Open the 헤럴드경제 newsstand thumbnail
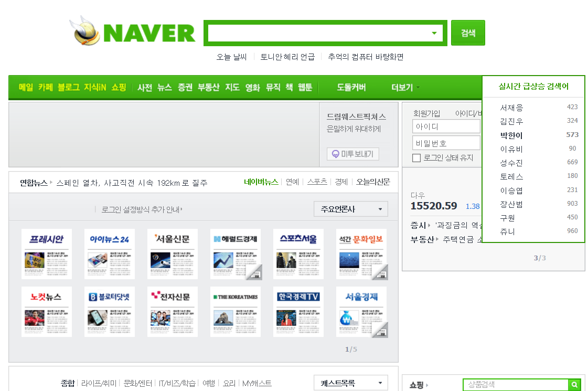The width and height of the screenshot is (588, 391). (236, 253)
